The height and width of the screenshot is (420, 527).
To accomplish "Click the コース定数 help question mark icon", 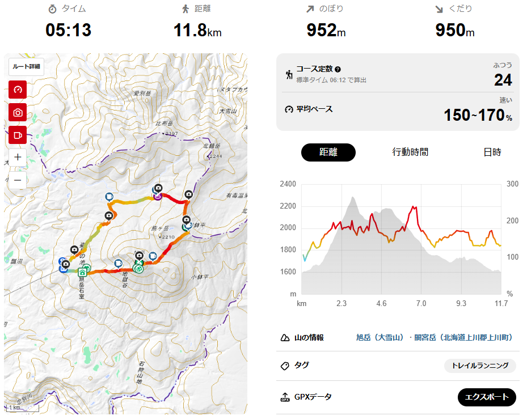I will [x=338, y=69].
